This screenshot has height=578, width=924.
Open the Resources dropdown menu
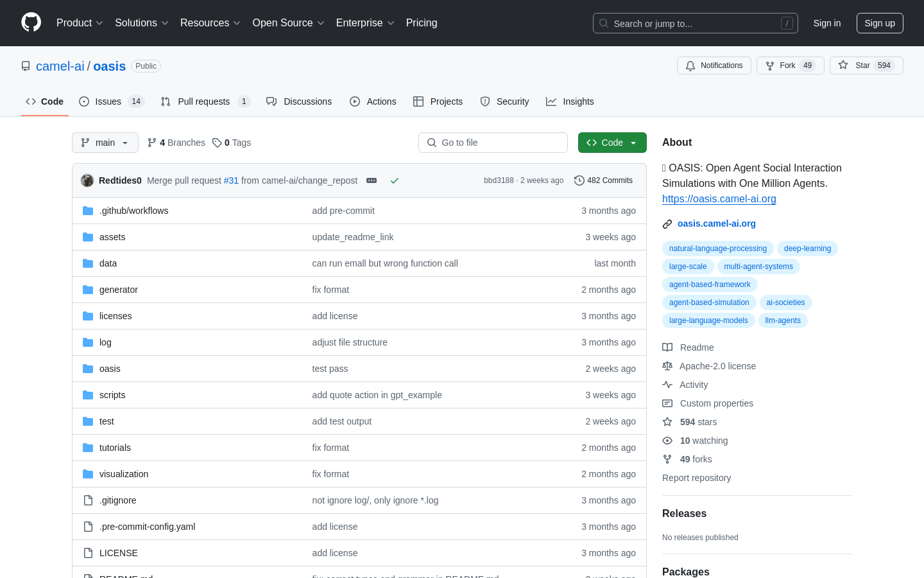tap(210, 22)
